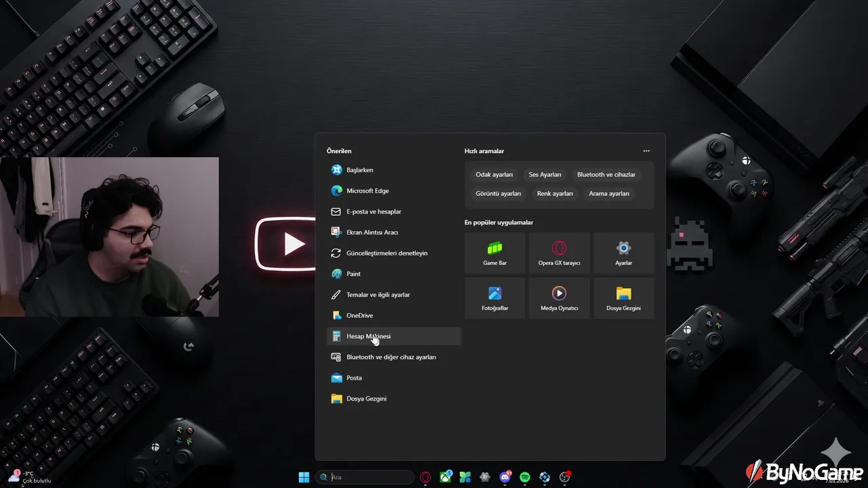
Task: Launch the Game Bar tile
Action: click(495, 253)
